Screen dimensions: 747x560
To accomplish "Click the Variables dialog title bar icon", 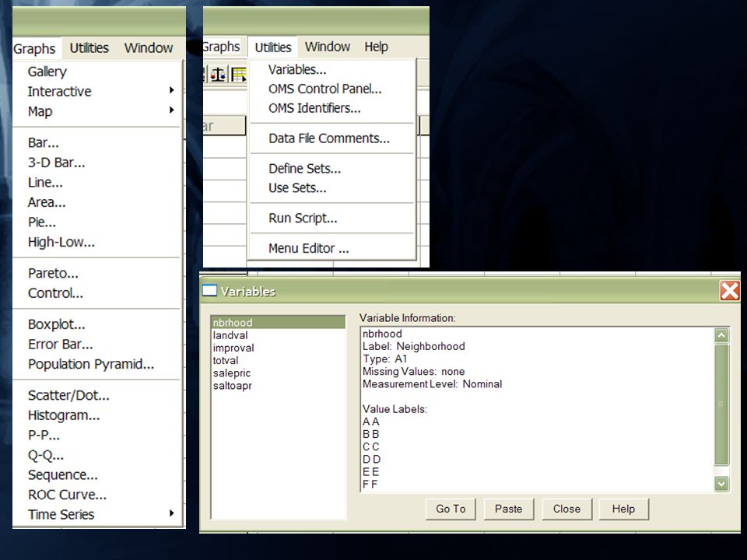I will pos(209,290).
